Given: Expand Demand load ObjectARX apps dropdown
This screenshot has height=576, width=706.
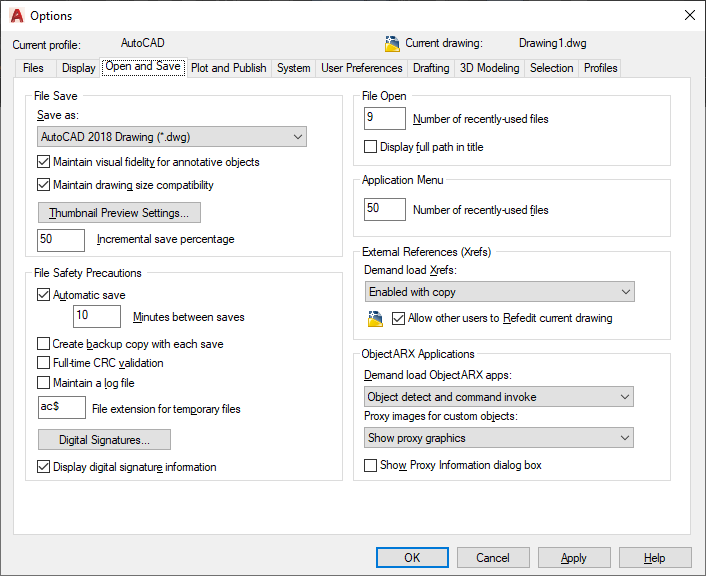Looking at the screenshot, I should click(x=498, y=397).
